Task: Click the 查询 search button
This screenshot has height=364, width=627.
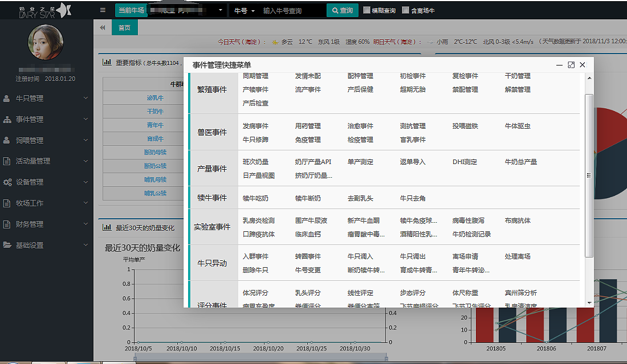Action: click(342, 10)
